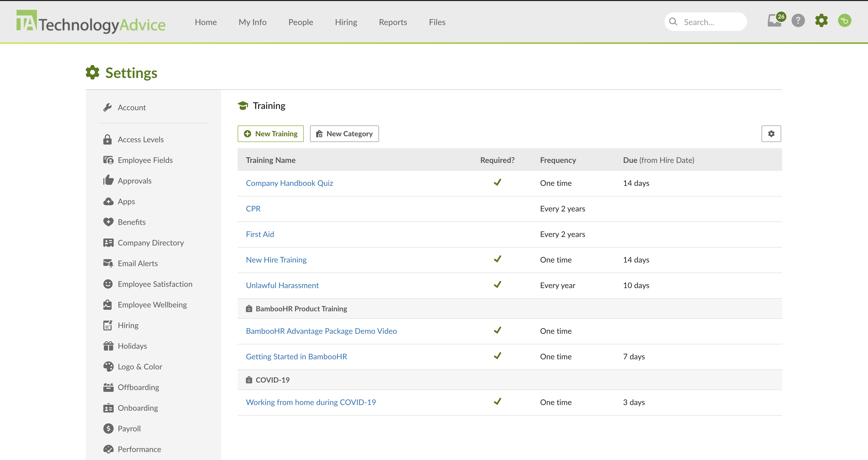This screenshot has width=868, height=460.
Task: Click the Onboarding badge icon
Action: (x=108, y=408)
